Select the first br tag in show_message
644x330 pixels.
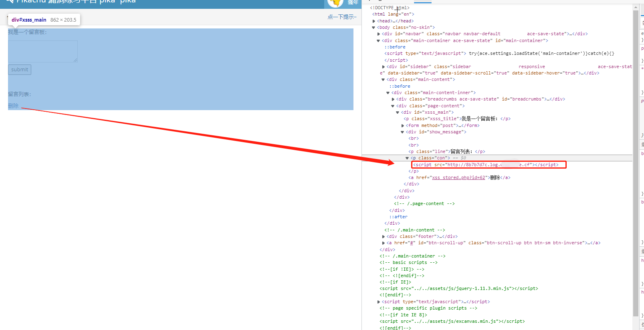(x=414, y=138)
